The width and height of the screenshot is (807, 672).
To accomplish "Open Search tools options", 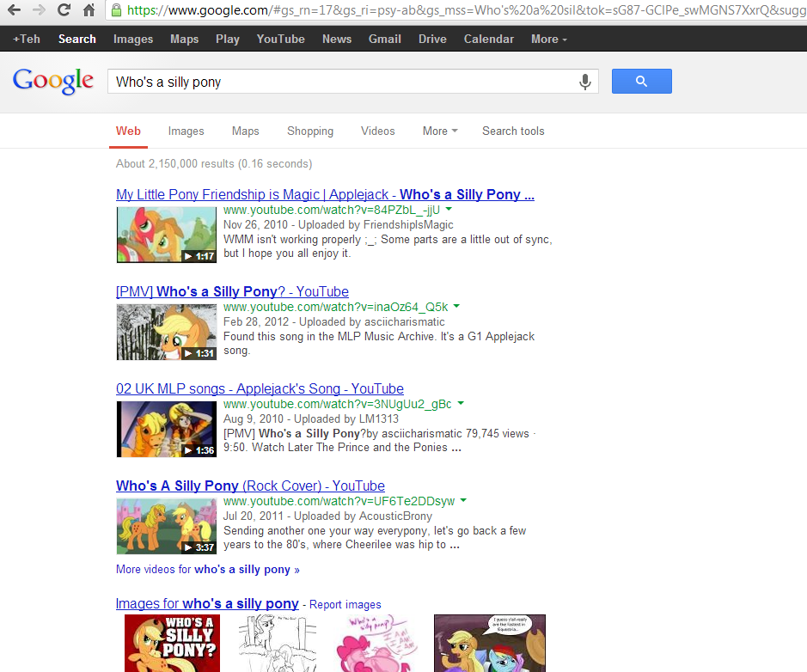I will (x=513, y=131).
